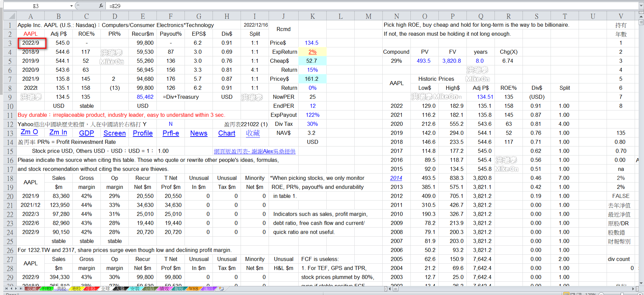Open the Profile hyperlink

143,133
